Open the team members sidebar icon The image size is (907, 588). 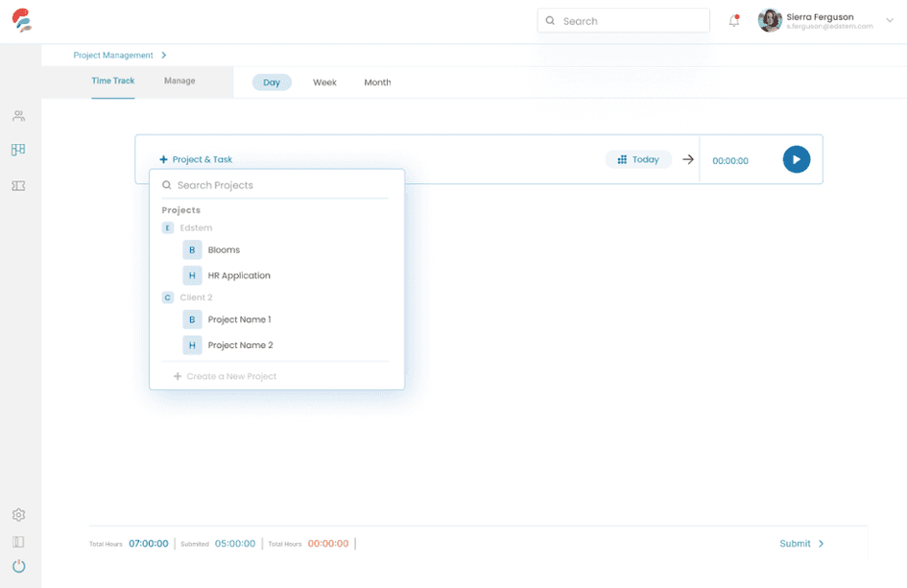pyautogui.click(x=18, y=115)
